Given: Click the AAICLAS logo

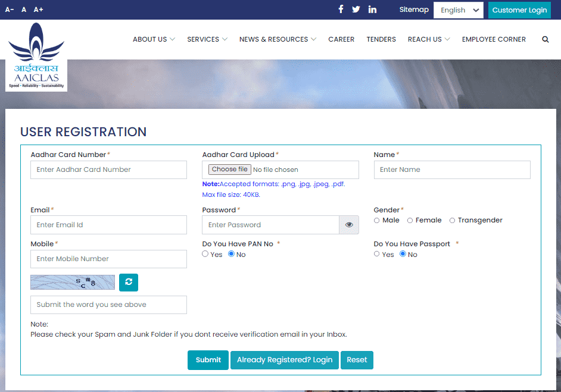Looking at the screenshot, I should click(36, 57).
